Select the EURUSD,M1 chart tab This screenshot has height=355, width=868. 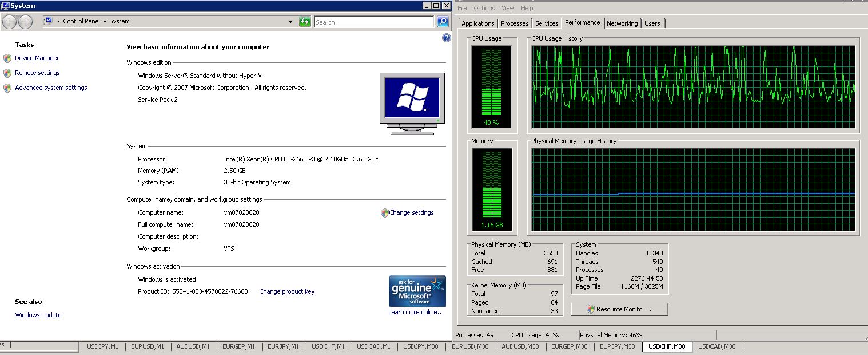[x=147, y=346]
